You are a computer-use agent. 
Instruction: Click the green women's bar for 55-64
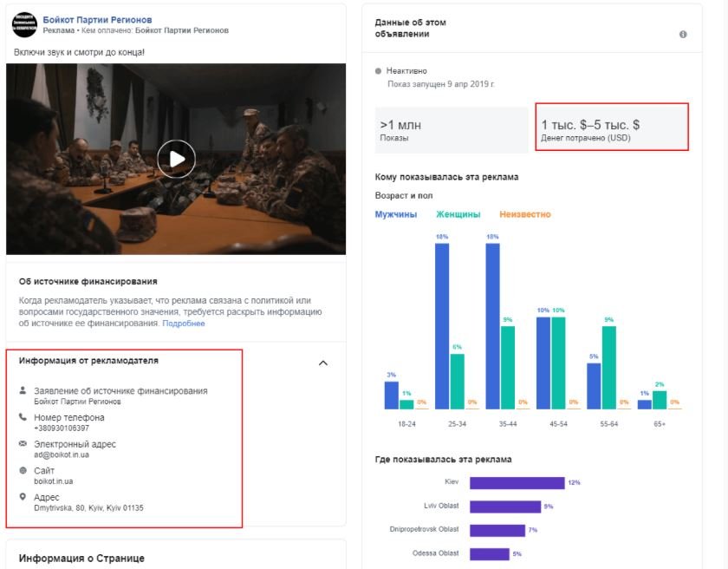609,367
